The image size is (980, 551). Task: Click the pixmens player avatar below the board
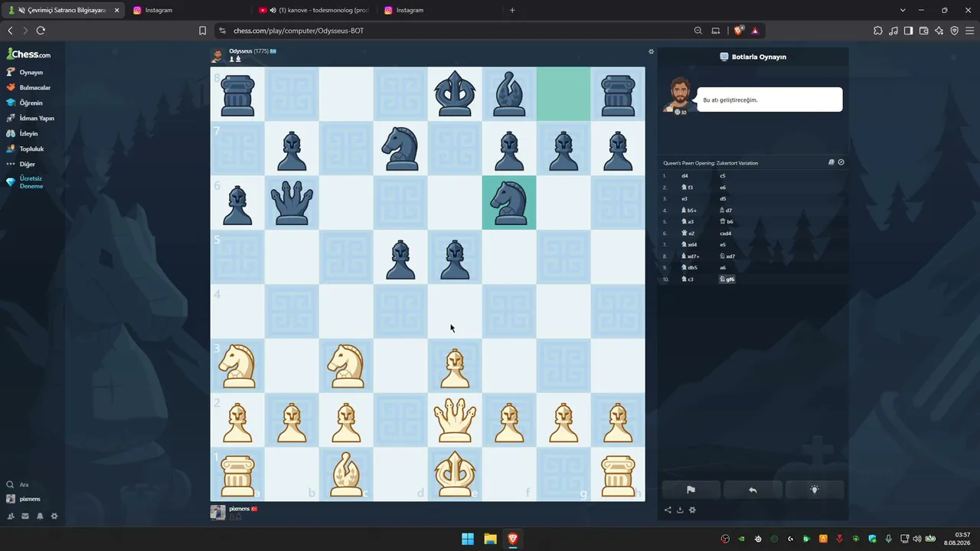tap(217, 513)
